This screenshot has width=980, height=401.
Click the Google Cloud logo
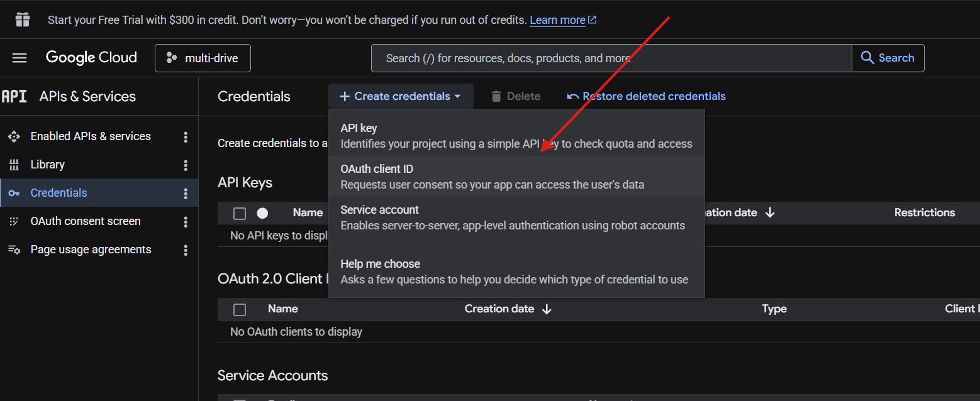91,58
